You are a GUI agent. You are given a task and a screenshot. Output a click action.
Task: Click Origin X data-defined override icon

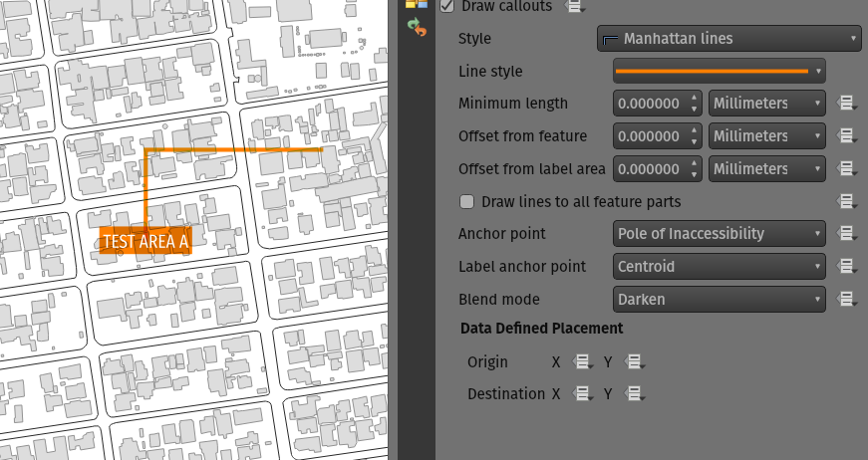[583, 362]
